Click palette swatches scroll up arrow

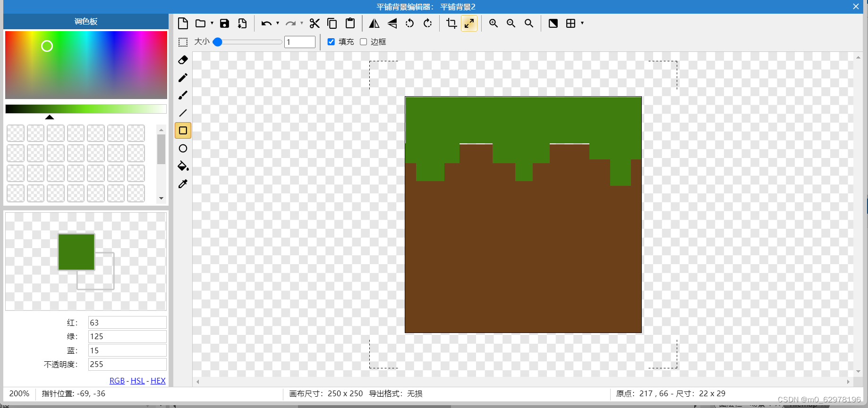click(162, 130)
